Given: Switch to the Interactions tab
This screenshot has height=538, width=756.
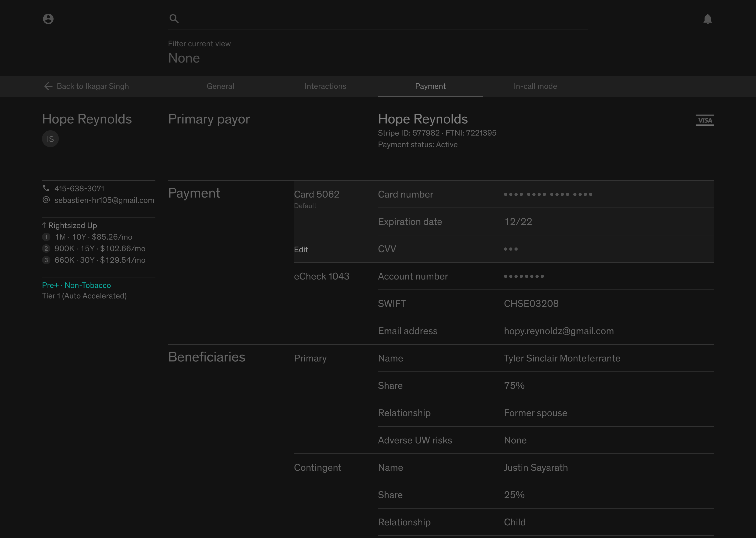Looking at the screenshot, I should pos(325,86).
